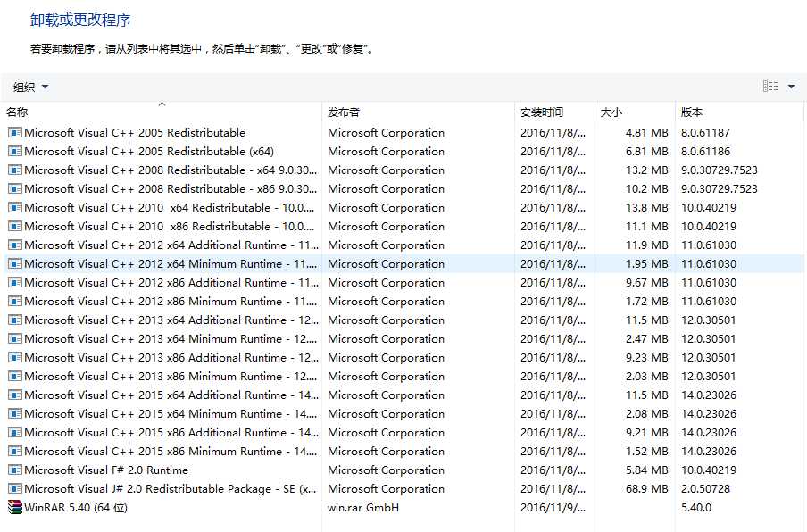Click icon beside Visual C++ 2005 Redistributable (x64)
807x532 pixels.
15,151
